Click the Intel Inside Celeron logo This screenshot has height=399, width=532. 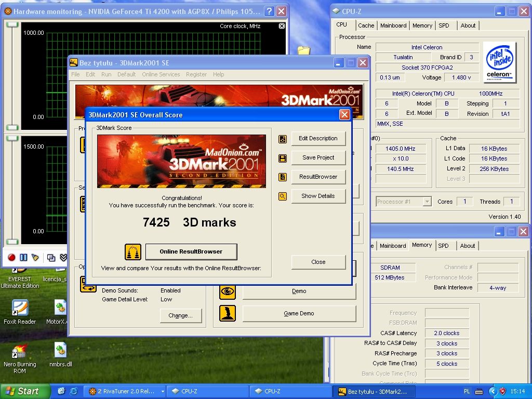click(x=499, y=62)
